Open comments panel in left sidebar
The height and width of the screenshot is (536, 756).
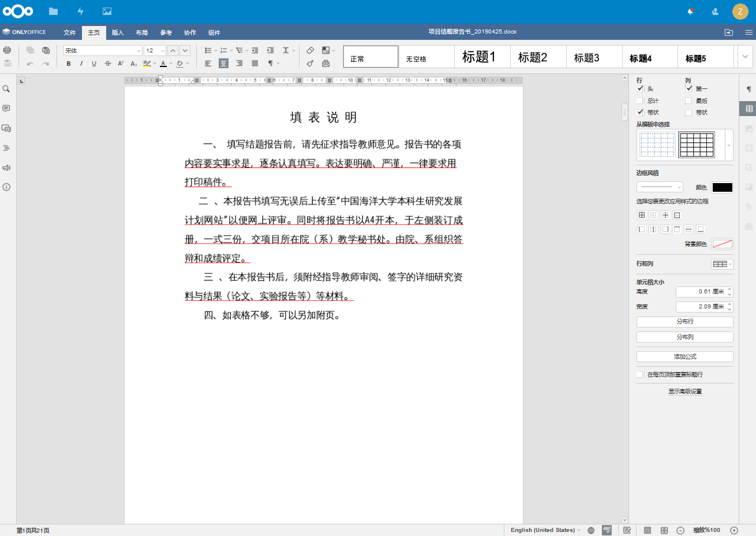pyautogui.click(x=6, y=109)
